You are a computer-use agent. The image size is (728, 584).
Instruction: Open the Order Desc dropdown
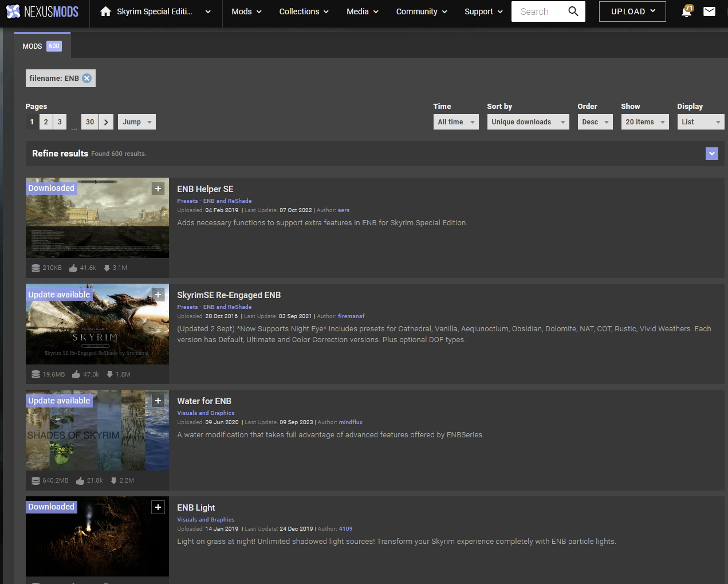point(595,122)
